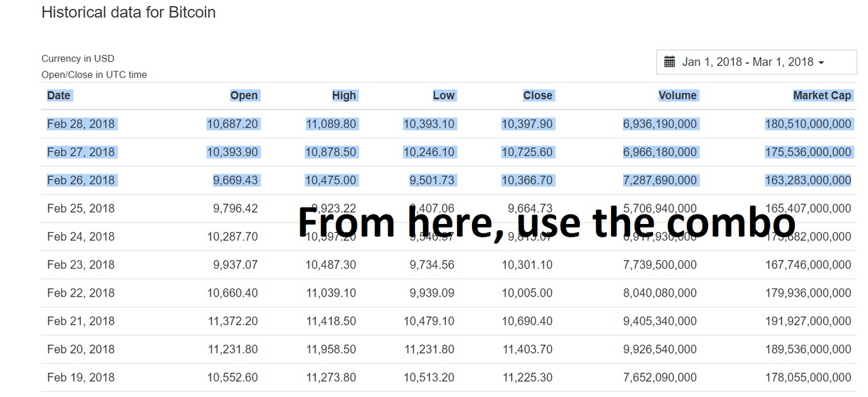Click low price 9,734.56
The image size is (868, 397).
tap(432, 265)
